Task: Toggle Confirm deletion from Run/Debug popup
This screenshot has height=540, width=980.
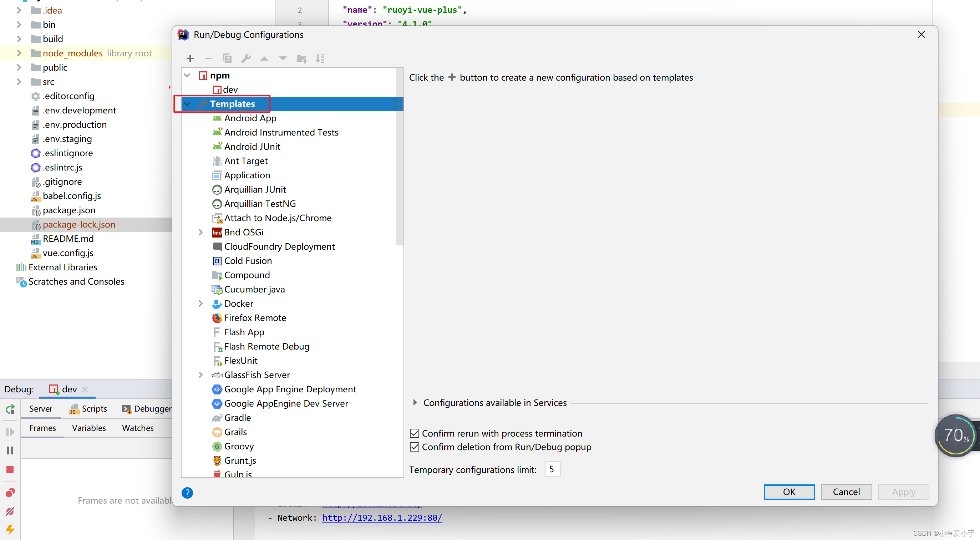Action: 415,447
